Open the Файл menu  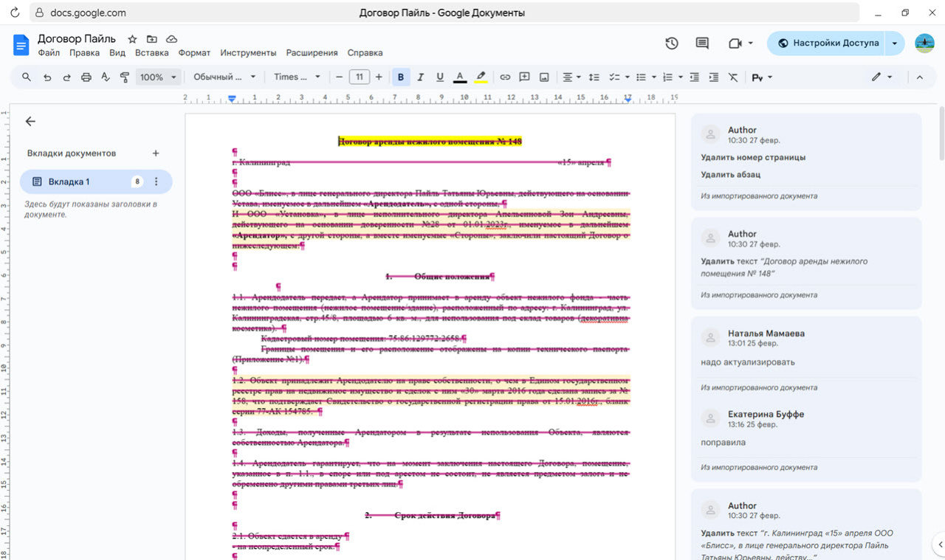(x=49, y=53)
